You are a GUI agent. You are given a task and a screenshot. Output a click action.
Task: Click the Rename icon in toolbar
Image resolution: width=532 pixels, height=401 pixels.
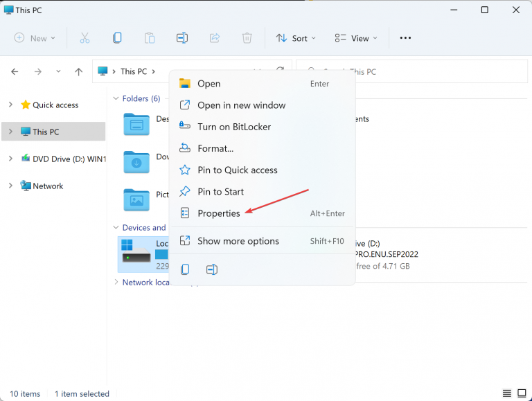[x=182, y=38]
